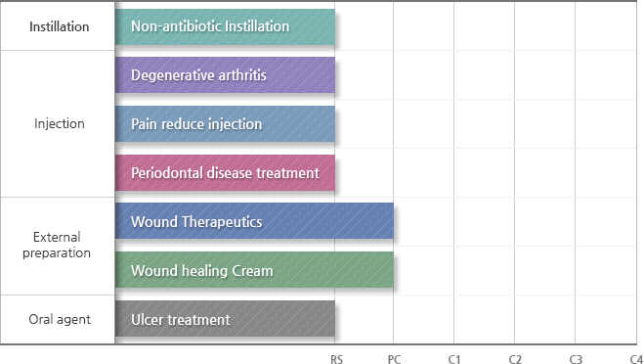Click the C4 stage axis label
Viewport: 644px width, 364px height.
point(636,359)
